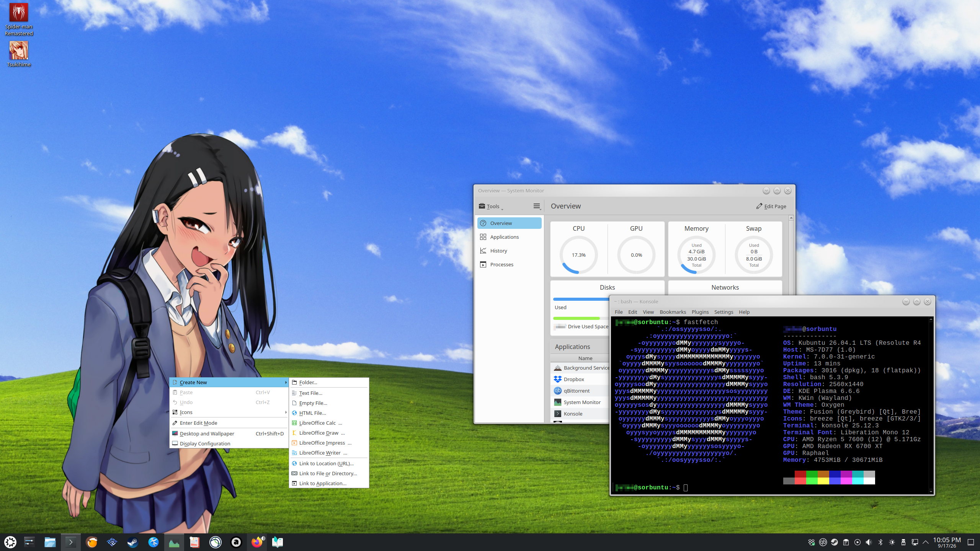Click the clock showing 10:05 PM
Image resolution: width=980 pixels, height=551 pixels.
(x=947, y=542)
